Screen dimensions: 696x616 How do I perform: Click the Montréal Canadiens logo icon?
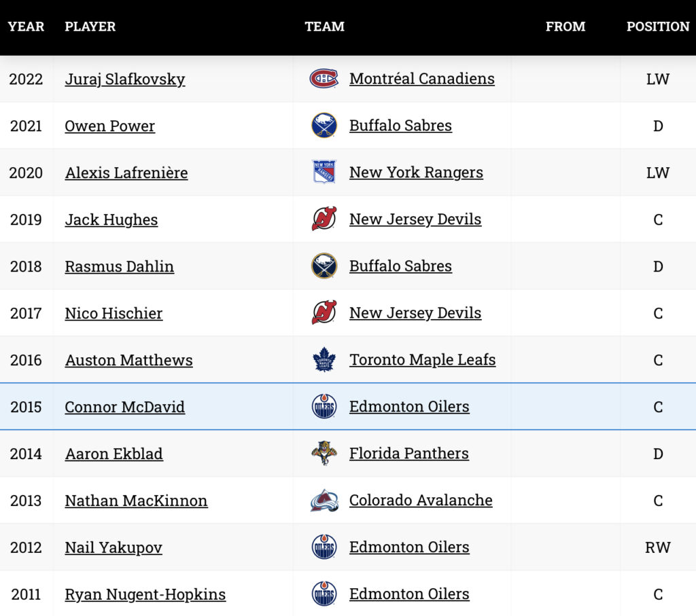coord(324,79)
